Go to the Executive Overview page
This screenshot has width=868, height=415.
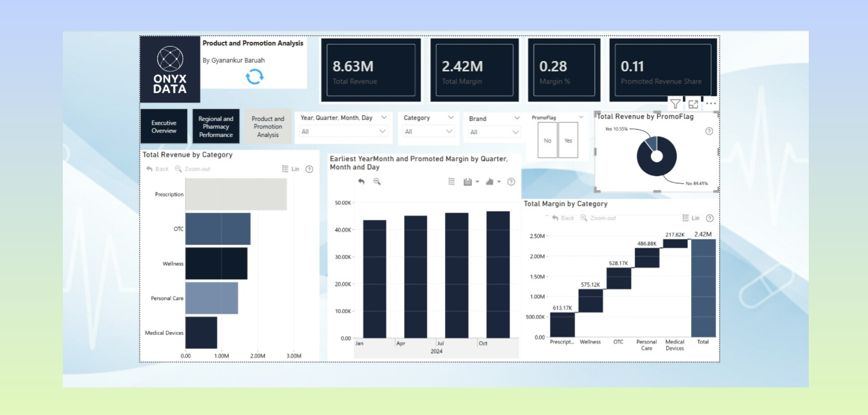click(164, 126)
